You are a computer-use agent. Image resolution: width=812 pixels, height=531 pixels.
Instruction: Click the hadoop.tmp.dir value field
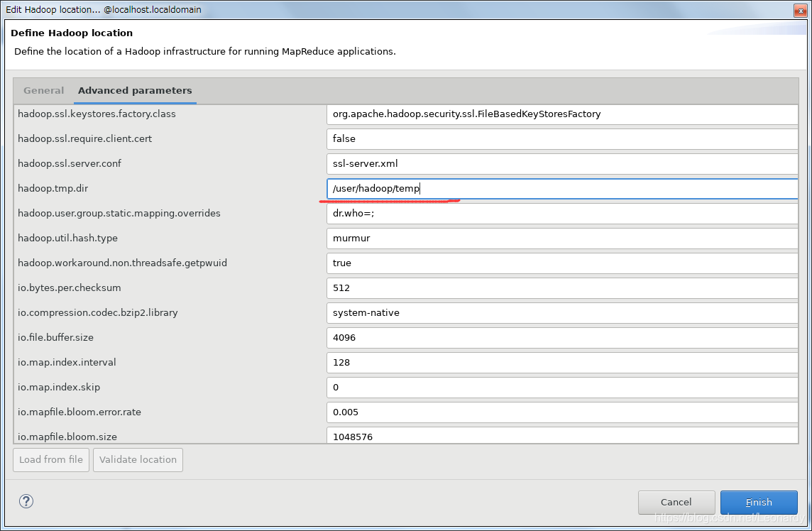[x=561, y=188]
